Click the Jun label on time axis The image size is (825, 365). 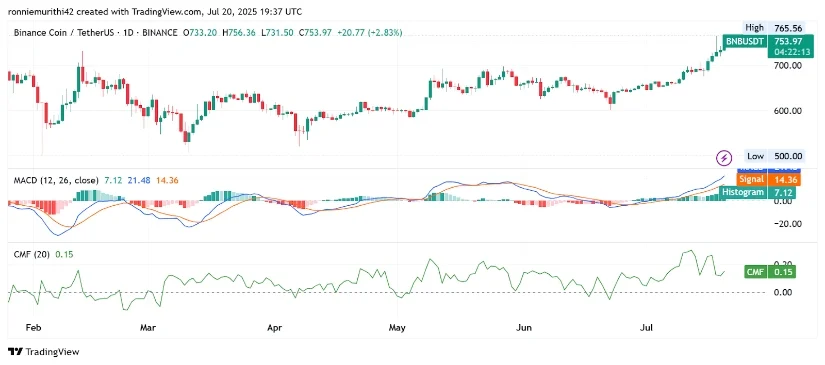point(524,328)
